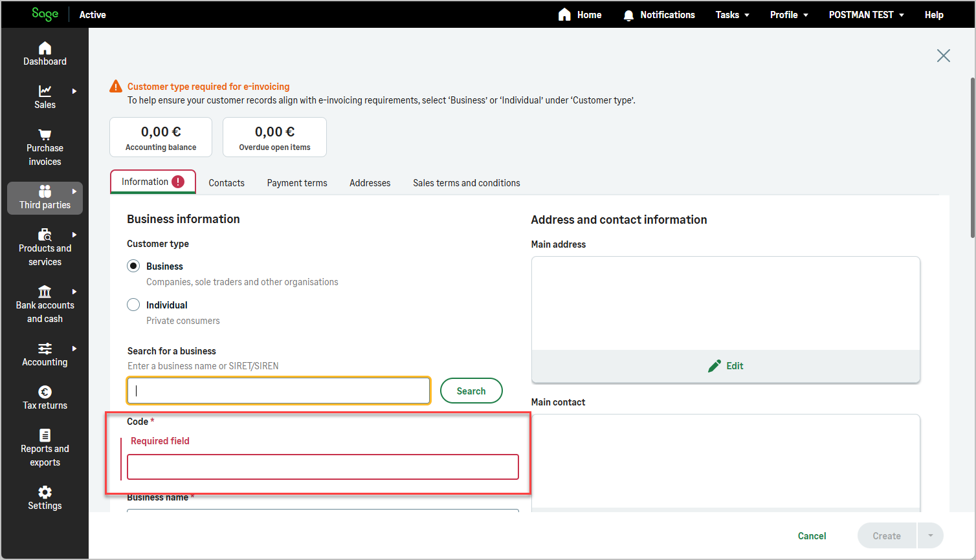Click the red error badge on Information tab

[178, 182]
